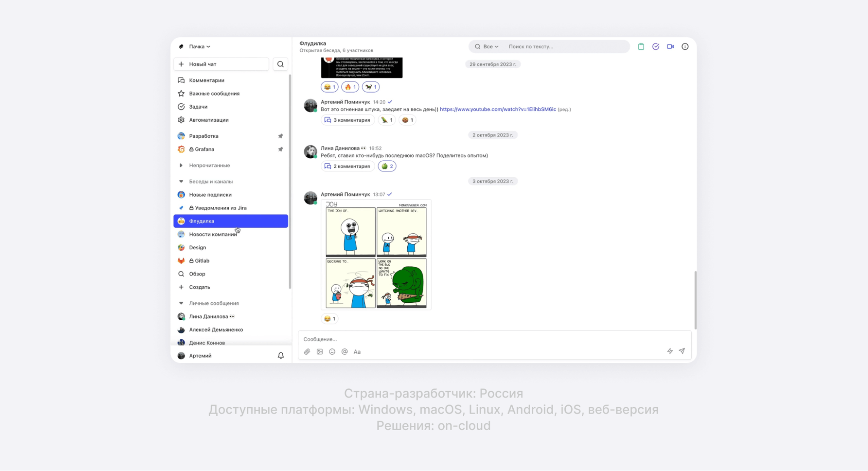Click the send message arrow icon
This screenshot has width=868, height=471.
(x=682, y=351)
